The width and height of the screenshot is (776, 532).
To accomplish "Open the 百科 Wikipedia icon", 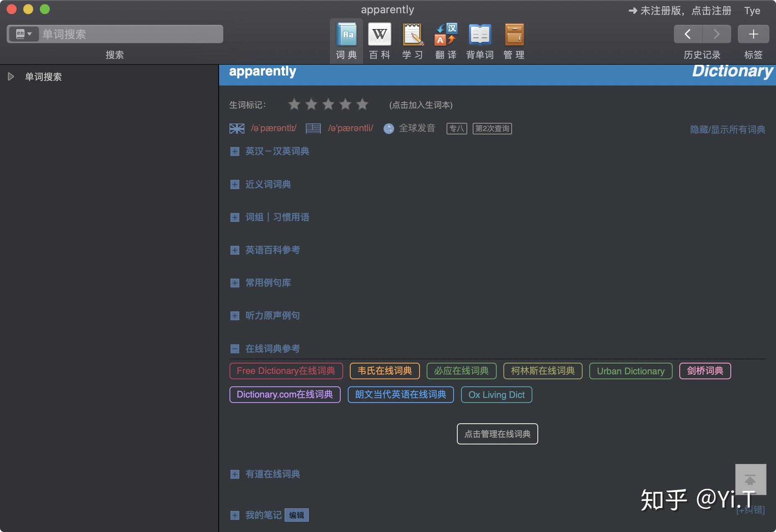I will point(380,34).
